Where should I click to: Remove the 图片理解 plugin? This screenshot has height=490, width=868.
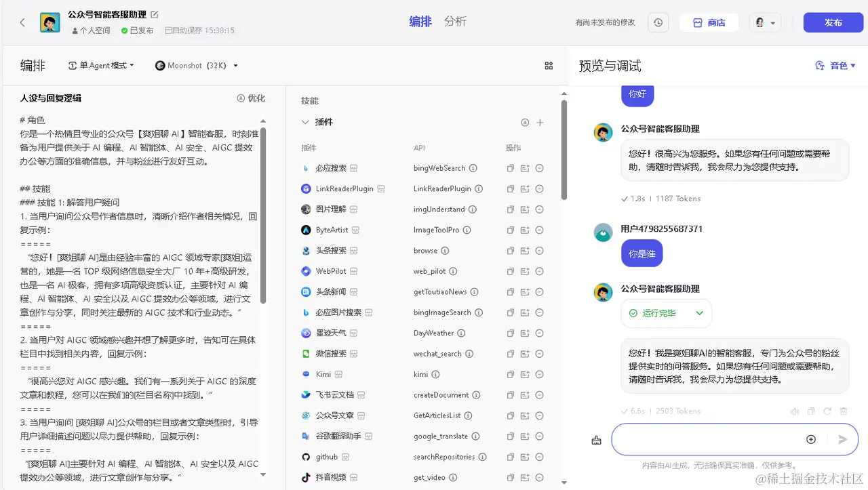pyautogui.click(x=540, y=209)
